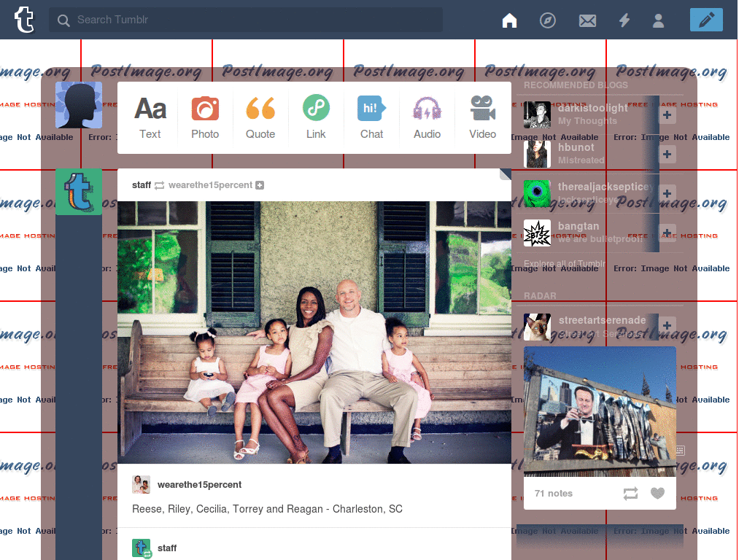Open the Activity lightning bolt icon
Image resolution: width=747 pixels, height=560 pixels.
[x=624, y=20]
